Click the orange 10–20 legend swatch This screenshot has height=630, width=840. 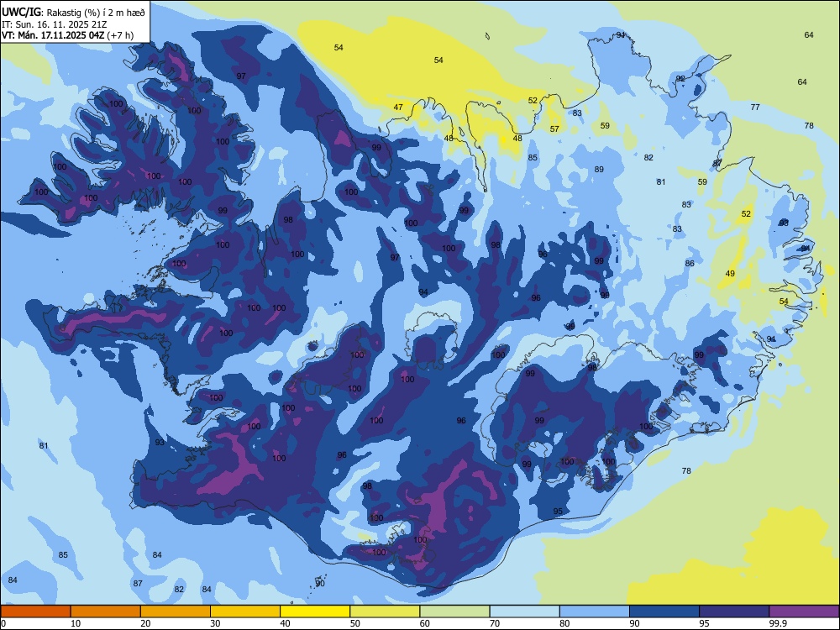click(106, 612)
